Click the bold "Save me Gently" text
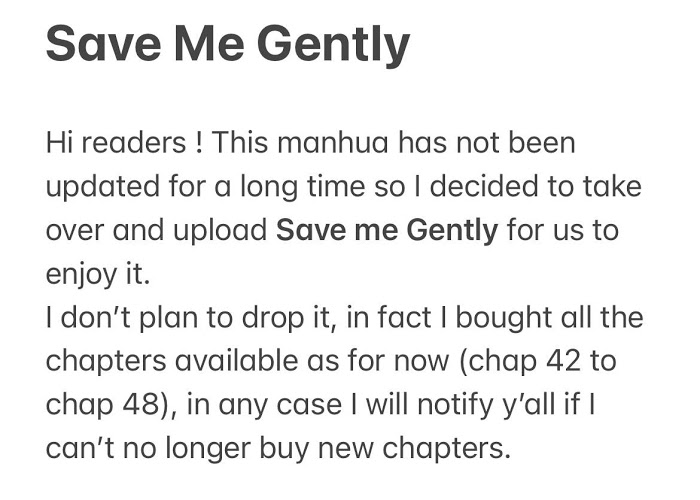This screenshot has width=700, height=500. [386, 230]
